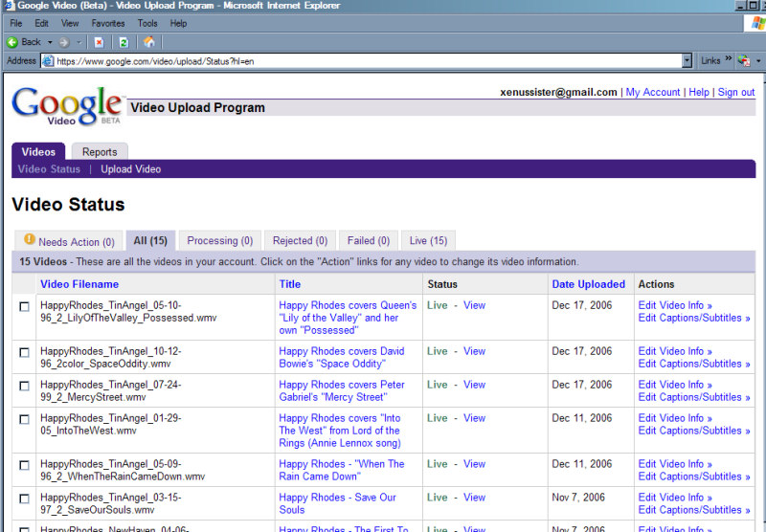Click the Internet Explorer title bar icon
The width and height of the screenshot is (766, 532).
point(8,6)
